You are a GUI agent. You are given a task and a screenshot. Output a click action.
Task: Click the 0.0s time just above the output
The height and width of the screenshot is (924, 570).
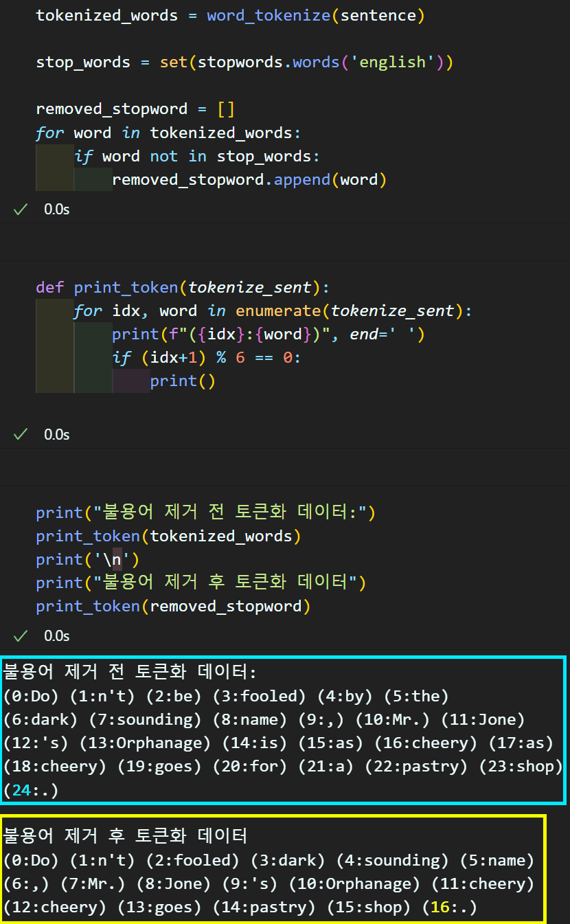57,635
